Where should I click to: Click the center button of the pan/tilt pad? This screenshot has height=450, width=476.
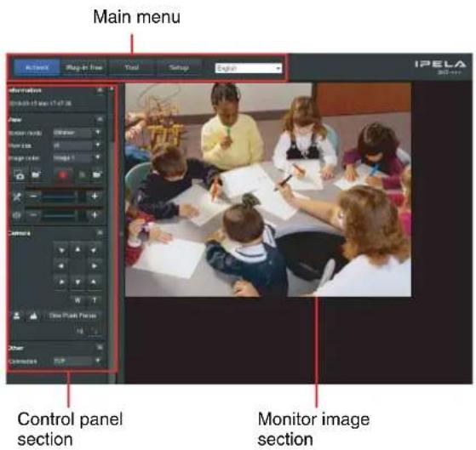[x=77, y=266]
